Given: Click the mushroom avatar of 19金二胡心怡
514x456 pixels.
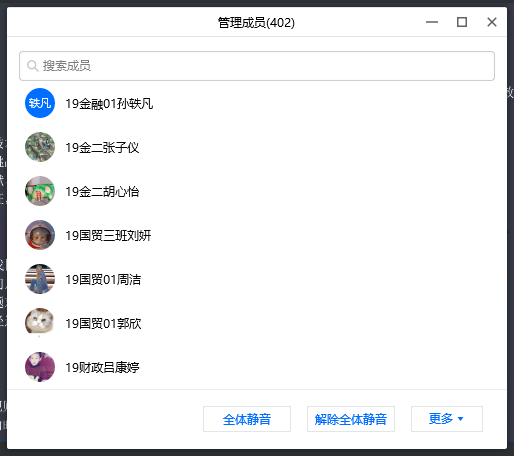Looking at the screenshot, I should pos(40,191).
